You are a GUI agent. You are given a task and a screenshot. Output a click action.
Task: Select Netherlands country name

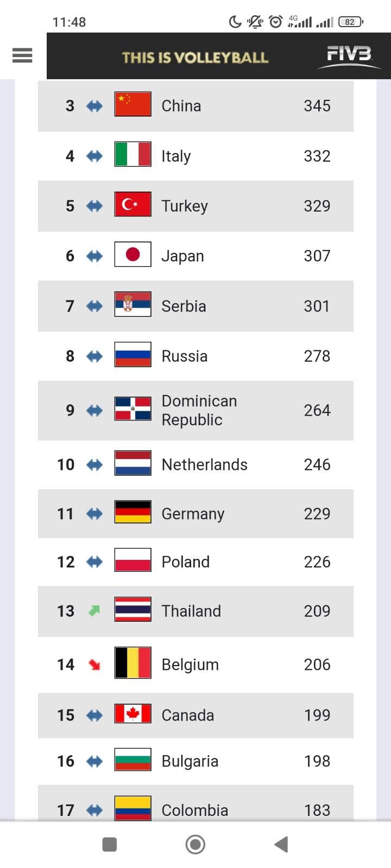pos(204,464)
